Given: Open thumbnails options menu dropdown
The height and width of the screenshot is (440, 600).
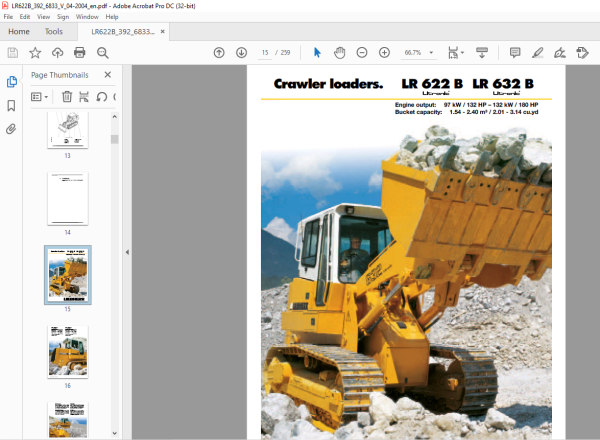Looking at the screenshot, I should [x=39, y=97].
